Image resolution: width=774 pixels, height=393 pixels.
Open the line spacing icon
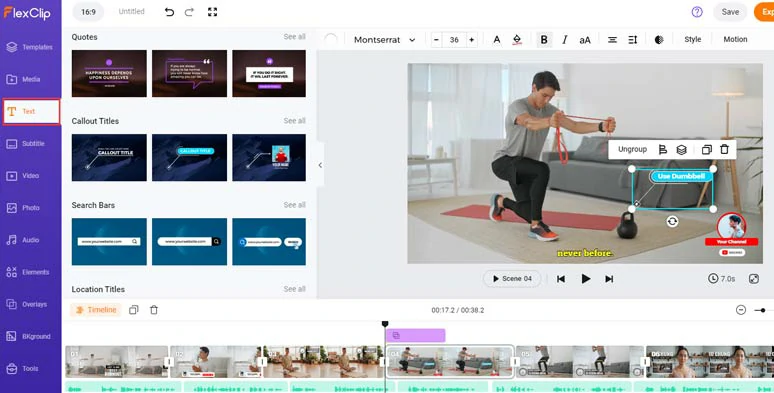tap(632, 40)
